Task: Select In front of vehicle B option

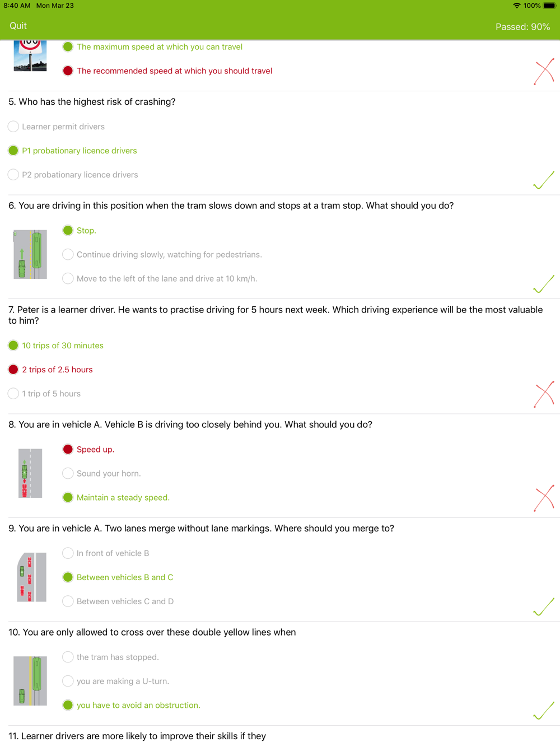Action: click(68, 553)
